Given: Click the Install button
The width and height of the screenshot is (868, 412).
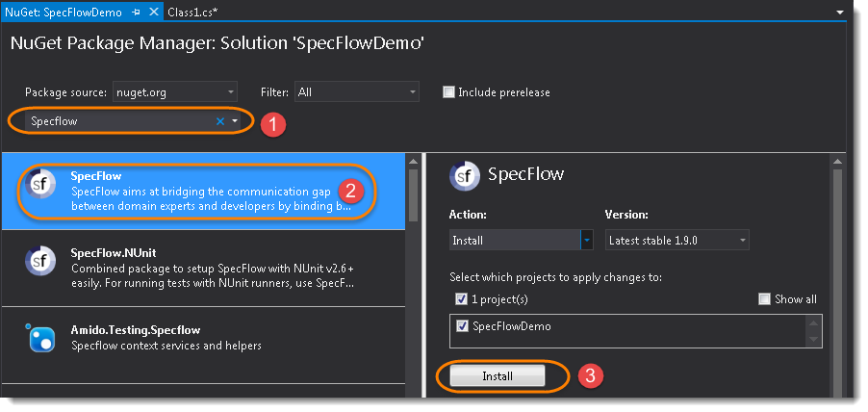Looking at the screenshot, I should (498, 376).
